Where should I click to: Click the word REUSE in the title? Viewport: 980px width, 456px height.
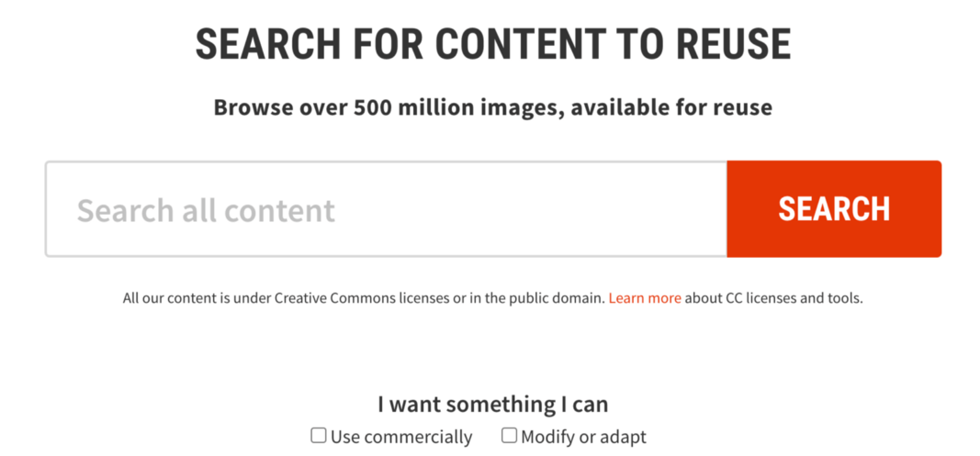(735, 44)
